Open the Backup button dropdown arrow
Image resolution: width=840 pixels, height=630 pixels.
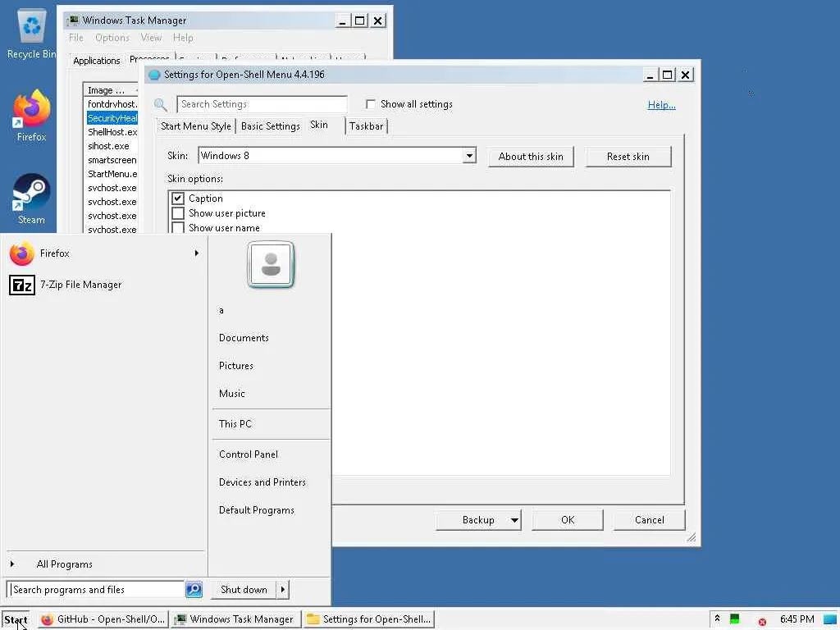(514, 520)
